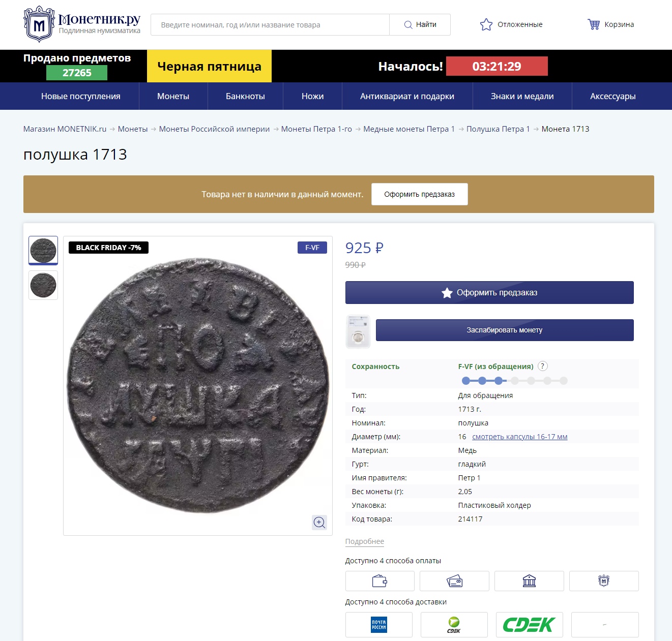Select the bank card payment icon

click(454, 581)
